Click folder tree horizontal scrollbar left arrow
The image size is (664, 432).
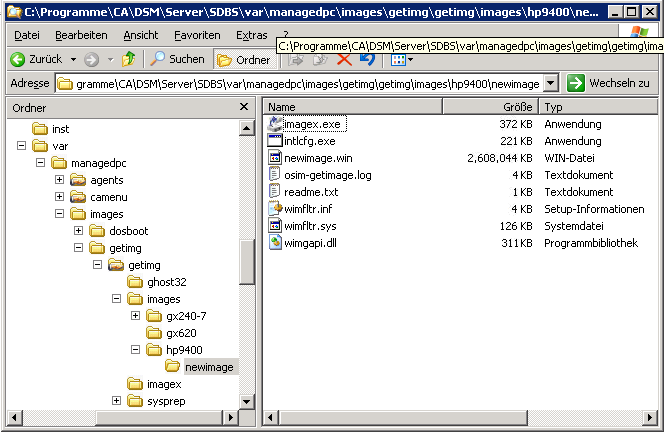[14, 418]
